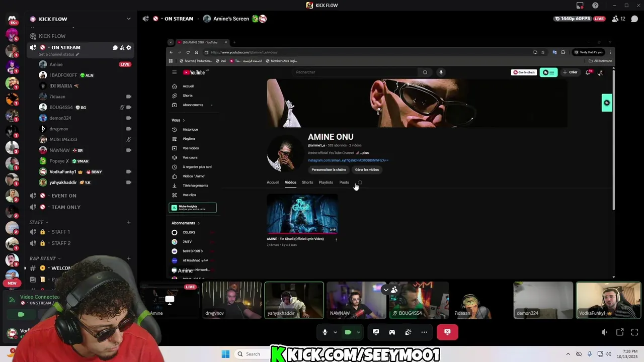The image size is (644, 362).
Task: Select VodkaFunky1 video tile
Action: tap(608, 300)
